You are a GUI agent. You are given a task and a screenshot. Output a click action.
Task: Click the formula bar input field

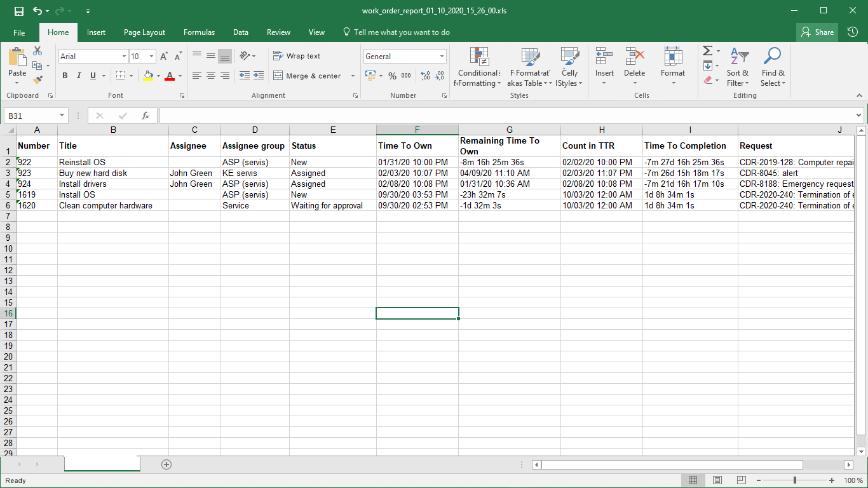point(507,116)
